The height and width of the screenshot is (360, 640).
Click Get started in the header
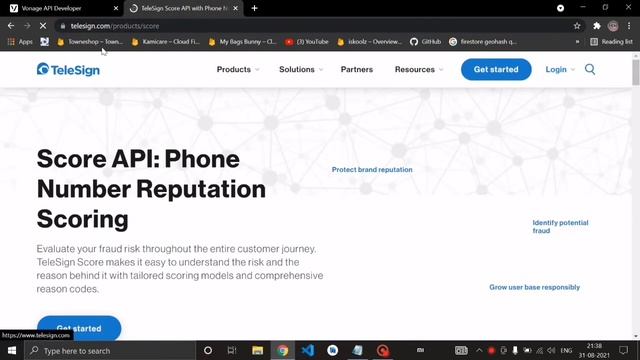point(496,69)
